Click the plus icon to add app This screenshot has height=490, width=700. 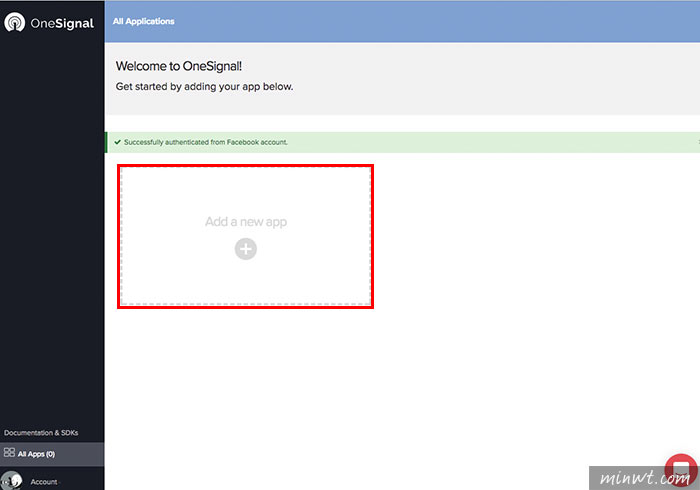click(x=246, y=249)
